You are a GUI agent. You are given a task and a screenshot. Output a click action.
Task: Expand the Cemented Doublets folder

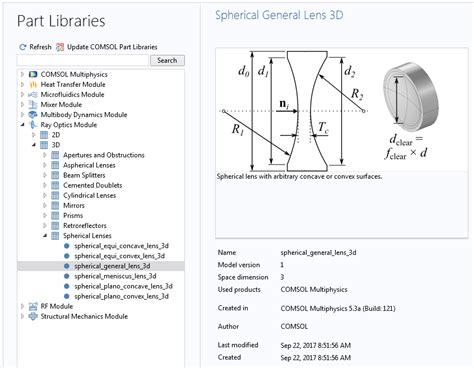45,185
